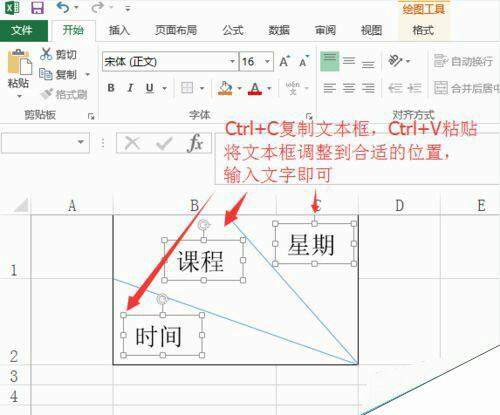Toggle italic formatting
Screen dimensions: 500x415
point(130,88)
